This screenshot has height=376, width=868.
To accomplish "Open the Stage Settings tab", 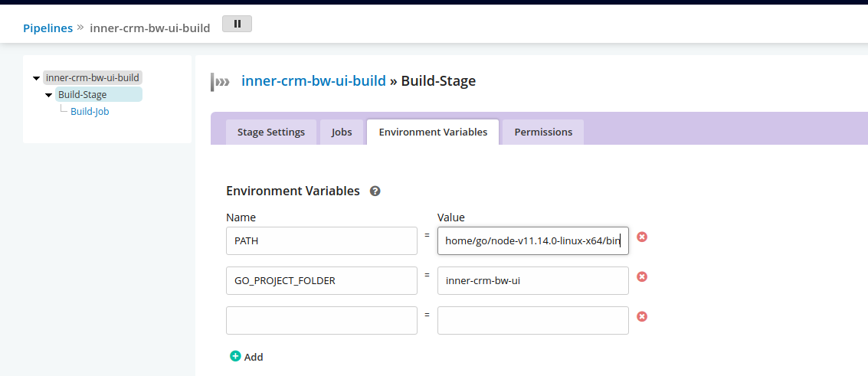I will click(x=270, y=132).
